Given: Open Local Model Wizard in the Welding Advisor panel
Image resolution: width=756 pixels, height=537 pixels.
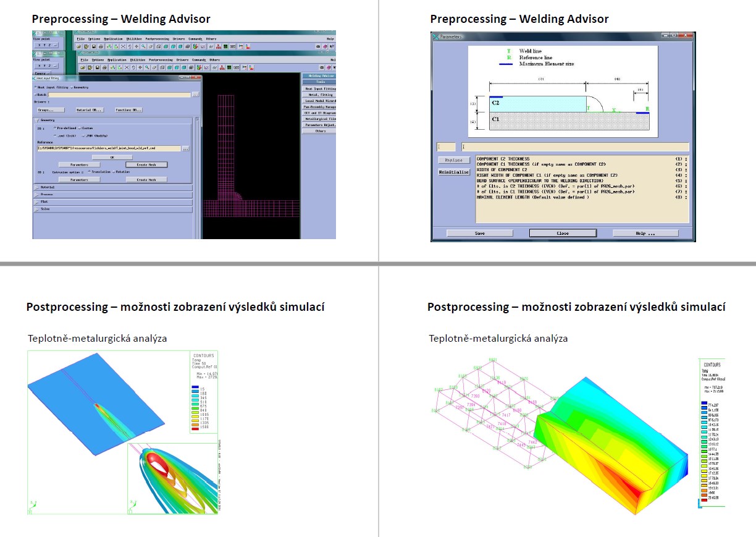Looking at the screenshot, I should point(319,101).
